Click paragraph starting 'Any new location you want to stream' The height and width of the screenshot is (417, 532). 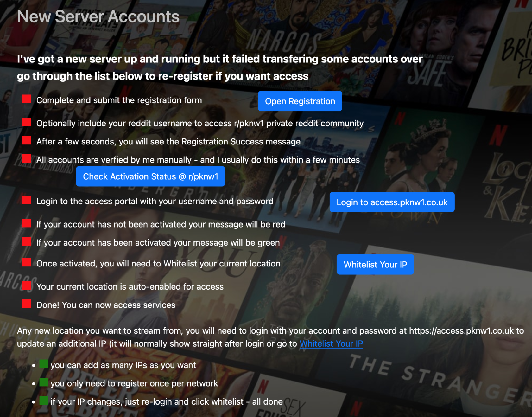(x=270, y=337)
